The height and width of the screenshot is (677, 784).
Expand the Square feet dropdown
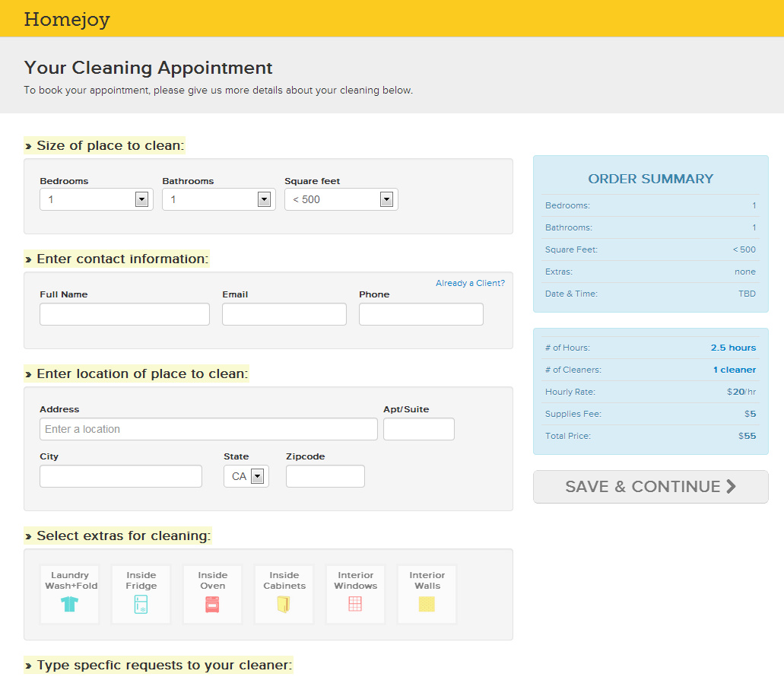(341, 199)
